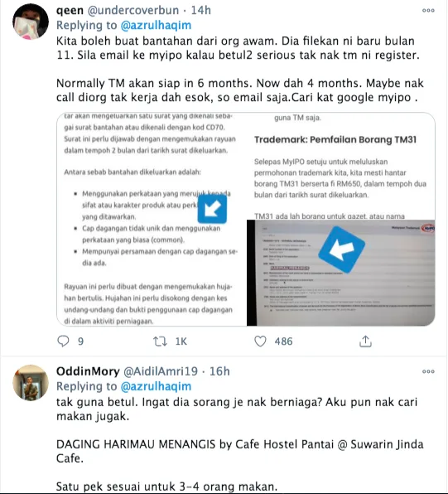
Task: Share qeen's tweet via upload icon
Action: coord(365,341)
